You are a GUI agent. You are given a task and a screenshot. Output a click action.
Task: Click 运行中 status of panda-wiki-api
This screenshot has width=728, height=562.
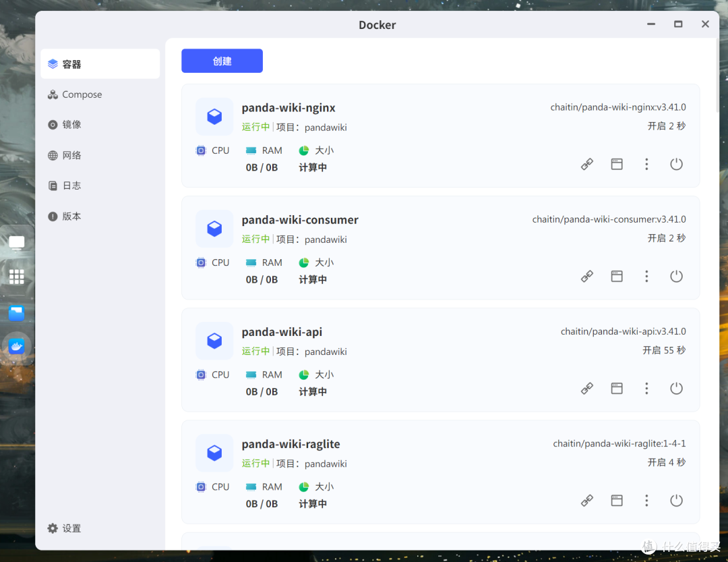(255, 352)
